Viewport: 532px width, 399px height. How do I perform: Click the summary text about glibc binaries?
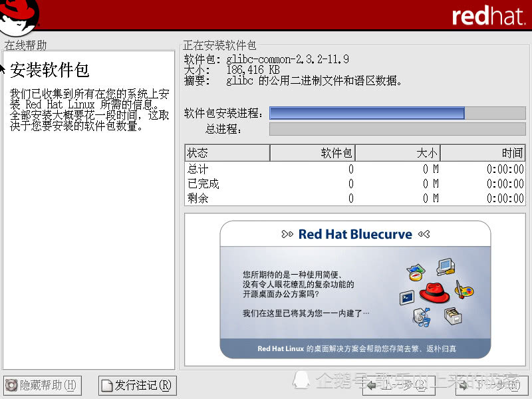coord(314,80)
